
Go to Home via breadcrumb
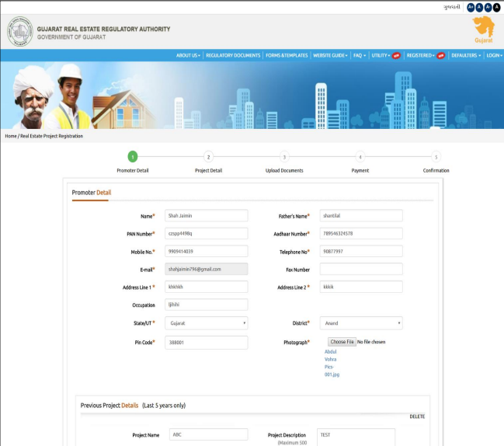[x=11, y=136]
